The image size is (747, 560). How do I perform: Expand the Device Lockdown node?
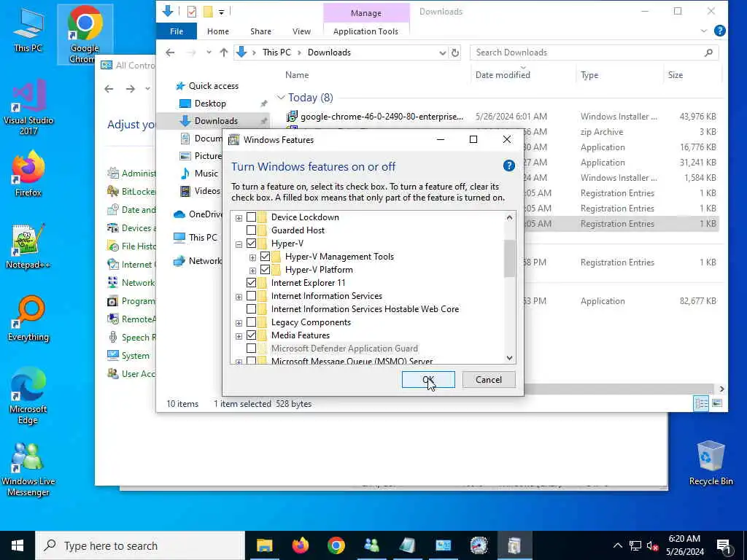[x=239, y=218]
